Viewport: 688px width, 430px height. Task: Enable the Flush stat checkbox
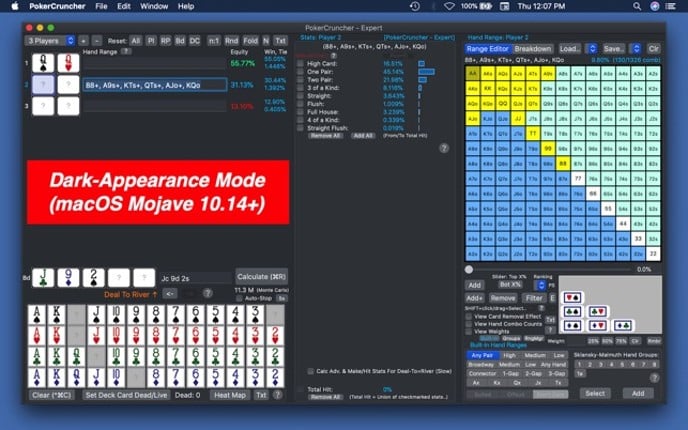300,103
